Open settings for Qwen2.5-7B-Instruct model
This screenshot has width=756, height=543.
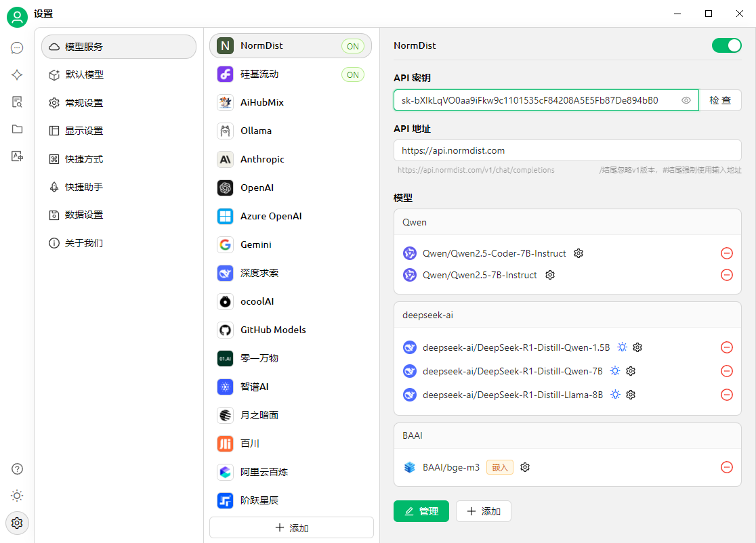coord(550,275)
